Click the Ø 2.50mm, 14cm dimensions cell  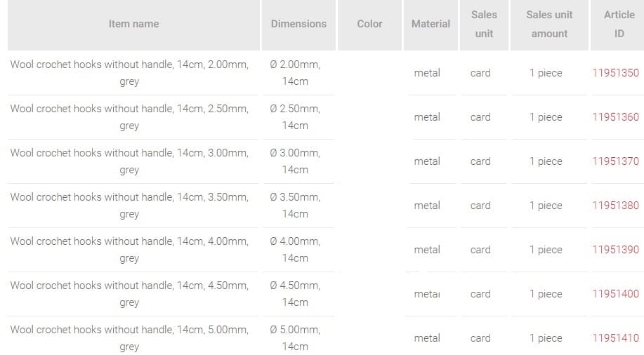pyautogui.click(x=295, y=117)
